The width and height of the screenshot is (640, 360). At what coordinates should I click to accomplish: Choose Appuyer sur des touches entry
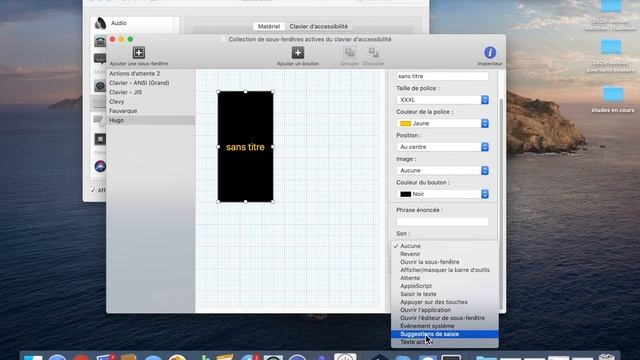coord(445,302)
